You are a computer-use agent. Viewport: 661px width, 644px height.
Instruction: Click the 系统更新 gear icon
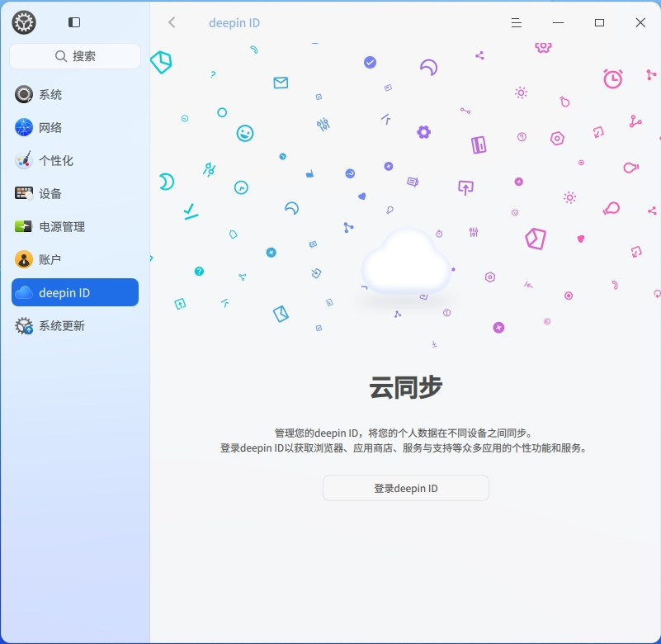click(24, 325)
